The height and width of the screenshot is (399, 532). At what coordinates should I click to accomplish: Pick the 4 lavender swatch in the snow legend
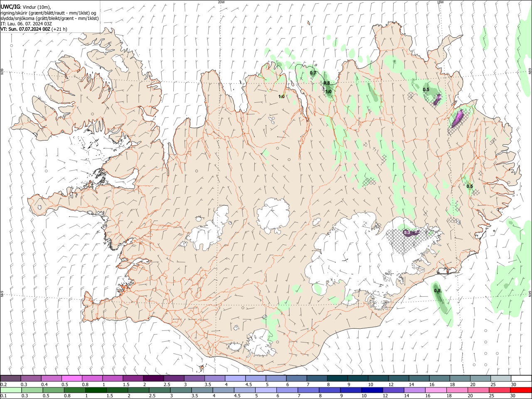coord(235,378)
